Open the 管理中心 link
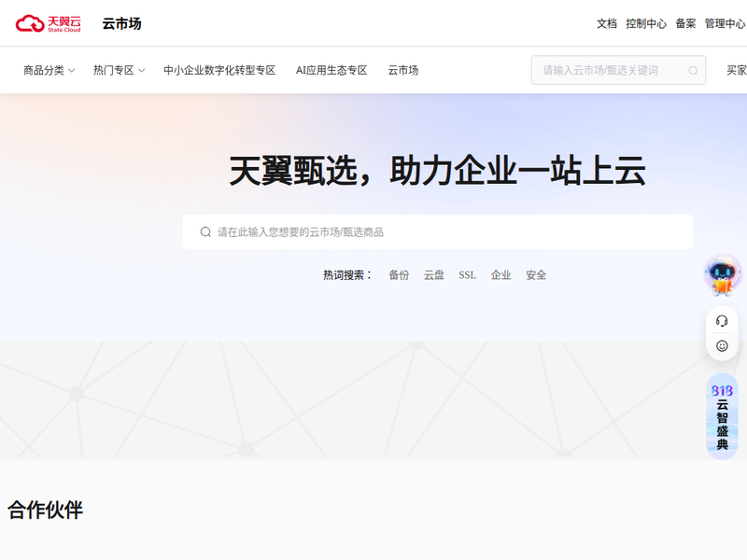This screenshot has width=747, height=560. click(x=725, y=23)
